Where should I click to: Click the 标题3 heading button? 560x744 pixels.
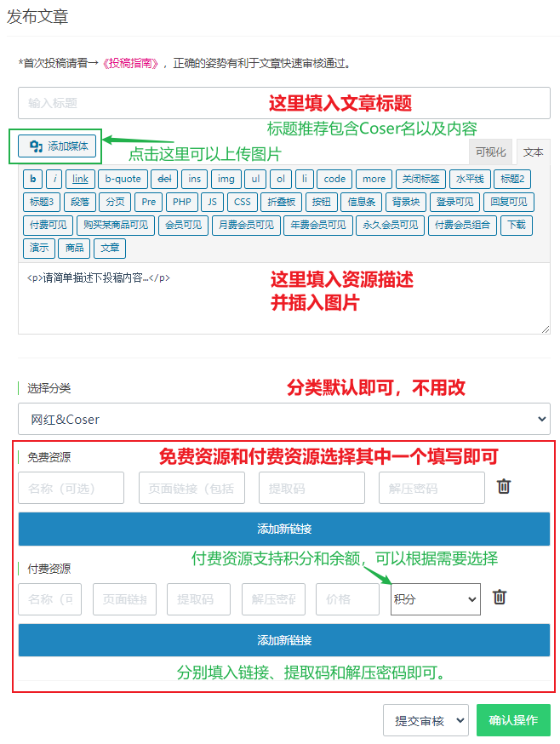[x=42, y=202]
